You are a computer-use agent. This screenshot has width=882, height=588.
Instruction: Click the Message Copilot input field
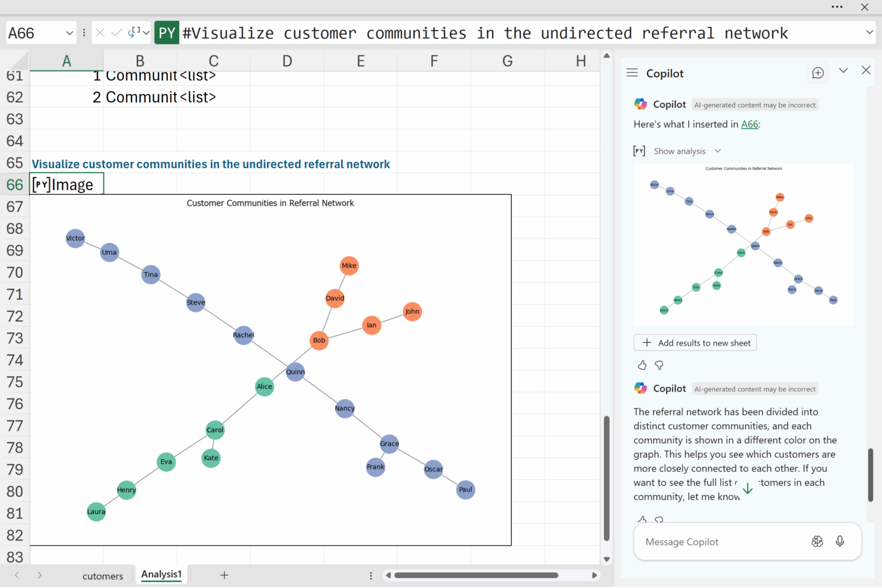pyautogui.click(x=718, y=541)
